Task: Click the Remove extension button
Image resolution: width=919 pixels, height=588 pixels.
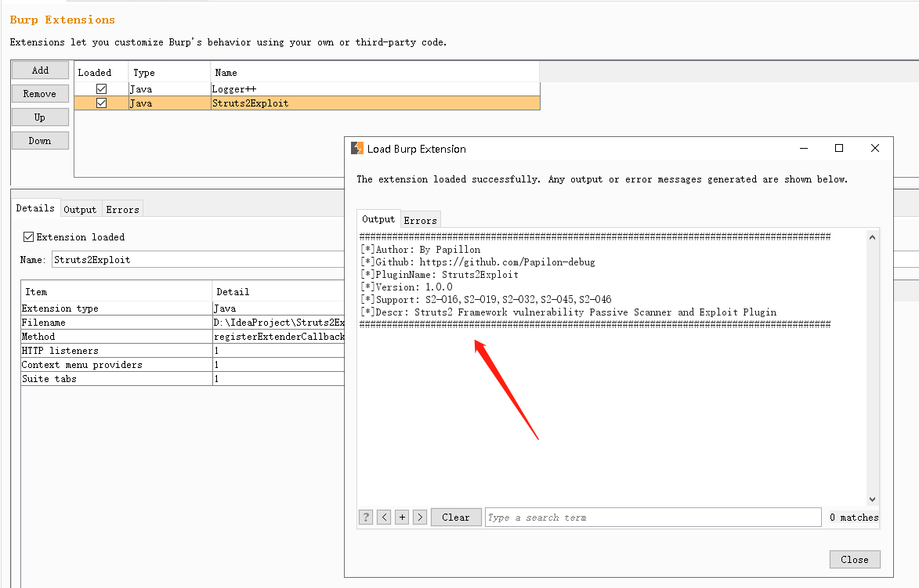Action: (x=40, y=94)
